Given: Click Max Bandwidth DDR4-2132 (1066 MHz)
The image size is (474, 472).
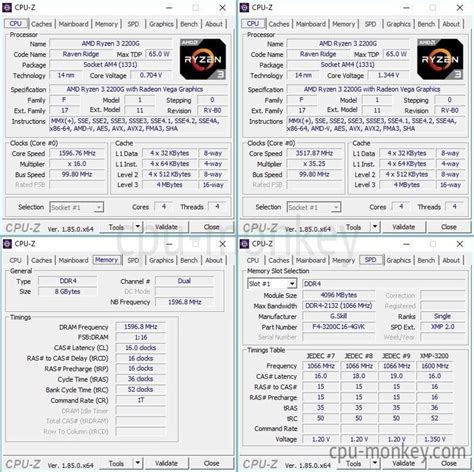Looking at the screenshot, I should pos(339,306).
